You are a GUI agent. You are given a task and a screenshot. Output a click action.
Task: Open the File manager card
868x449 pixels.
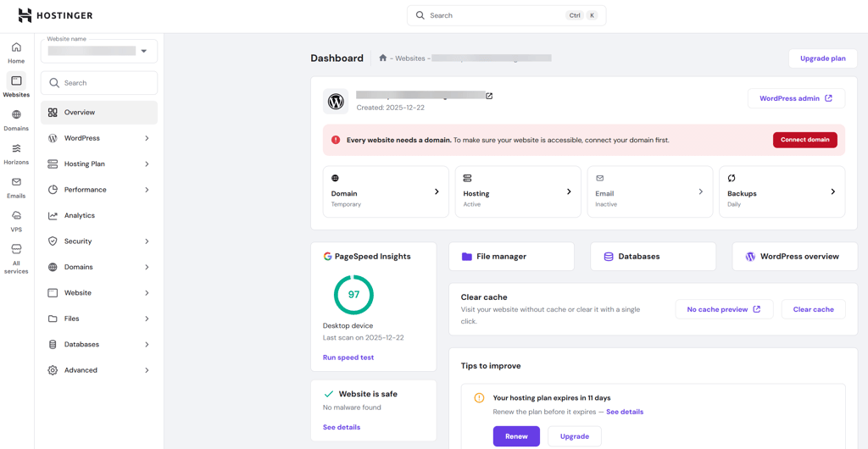pyautogui.click(x=511, y=257)
